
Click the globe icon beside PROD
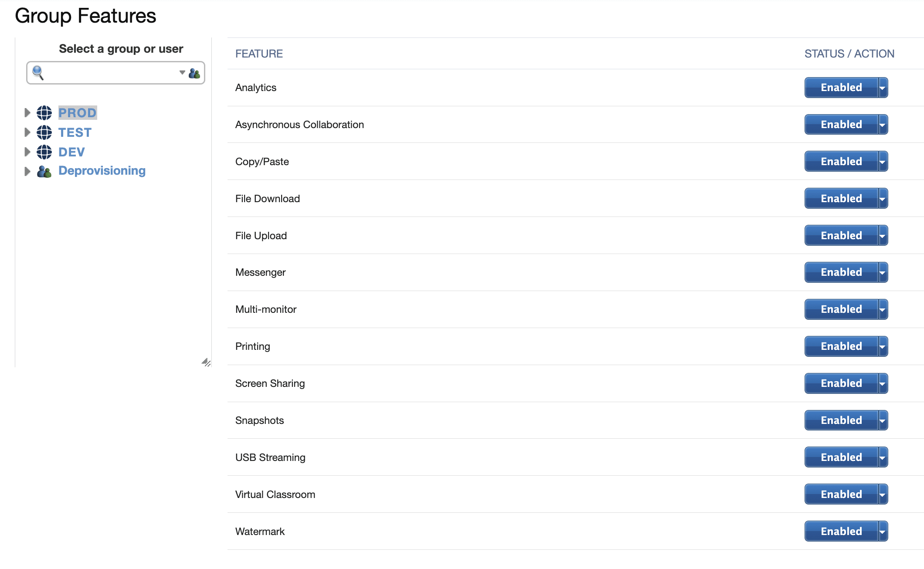[x=44, y=113]
